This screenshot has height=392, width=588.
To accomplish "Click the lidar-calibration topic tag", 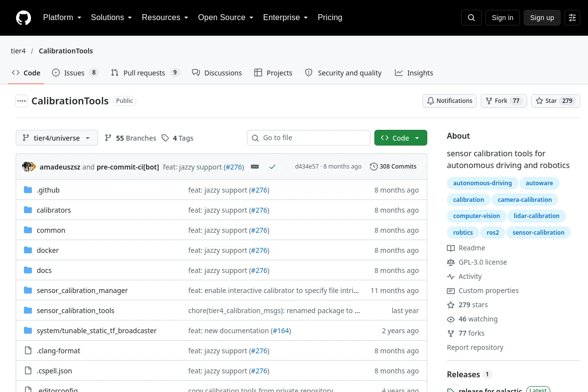I will pos(537,216).
